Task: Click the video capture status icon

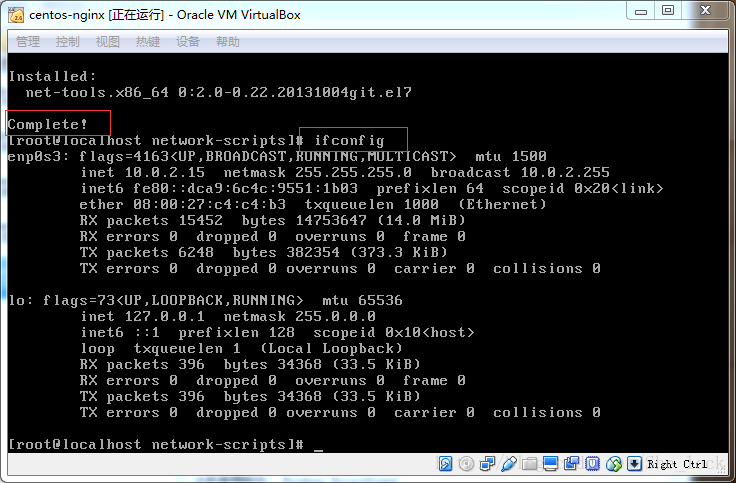Action: [571, 464]
